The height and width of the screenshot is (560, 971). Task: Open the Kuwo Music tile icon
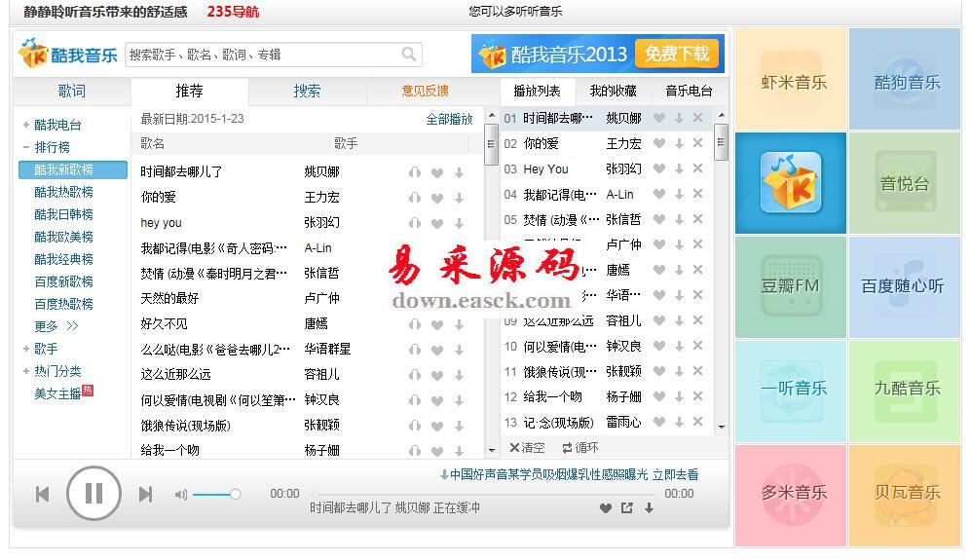790,183
